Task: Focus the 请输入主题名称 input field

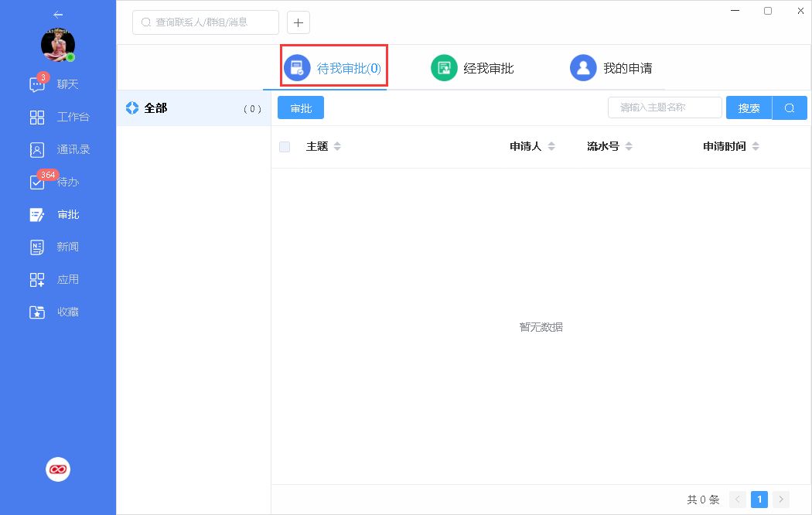Action: 665,107
